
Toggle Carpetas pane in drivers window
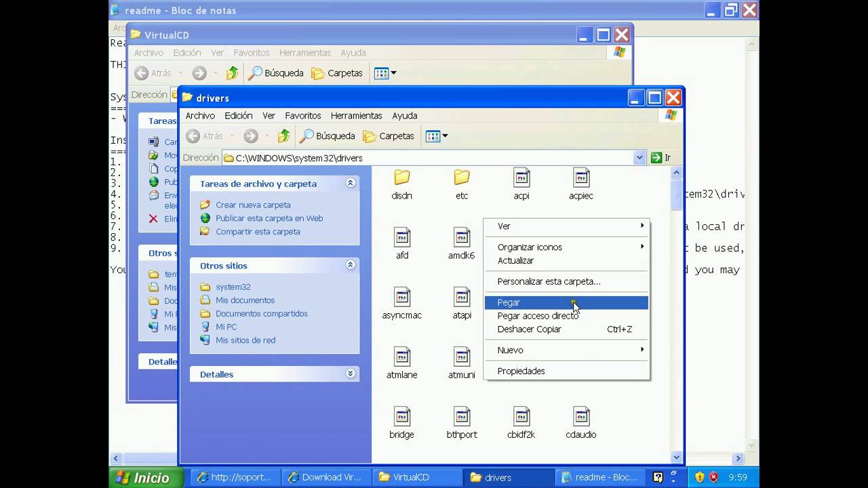click(389, 136)
